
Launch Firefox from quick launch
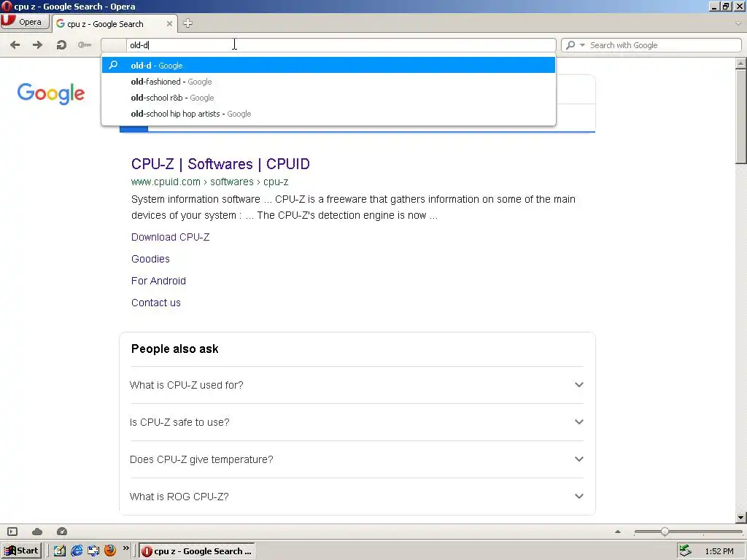coord(110,551)
